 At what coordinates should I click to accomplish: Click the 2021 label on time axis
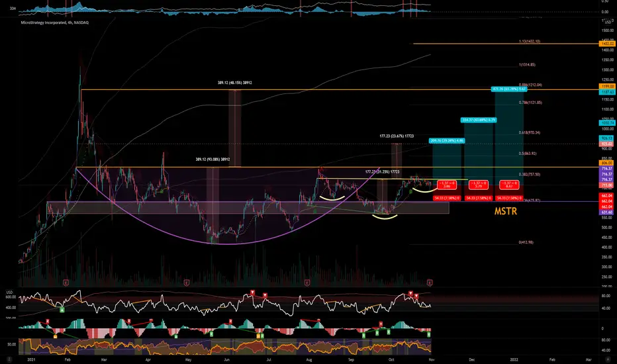point(31,359)
